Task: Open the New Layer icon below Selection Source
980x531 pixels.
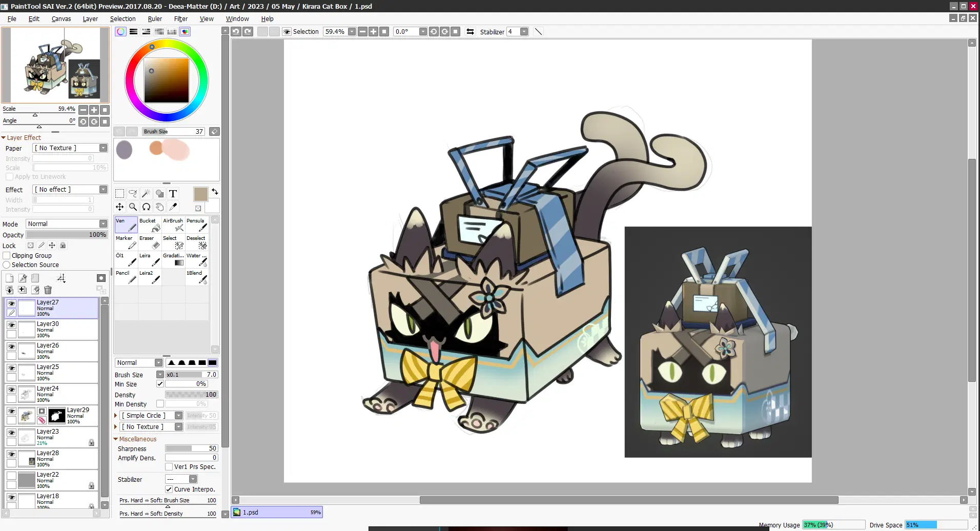Action: [9, 277]
